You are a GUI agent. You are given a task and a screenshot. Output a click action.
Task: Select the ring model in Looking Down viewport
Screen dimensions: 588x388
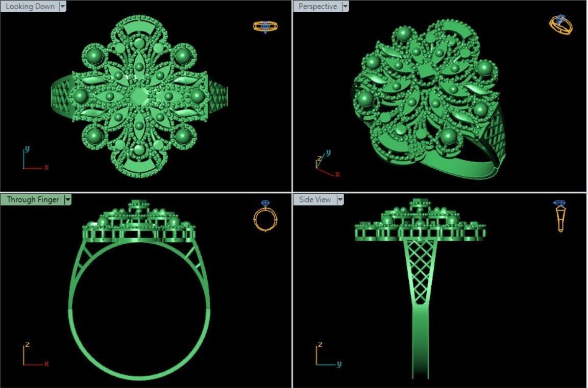[139, 96]
